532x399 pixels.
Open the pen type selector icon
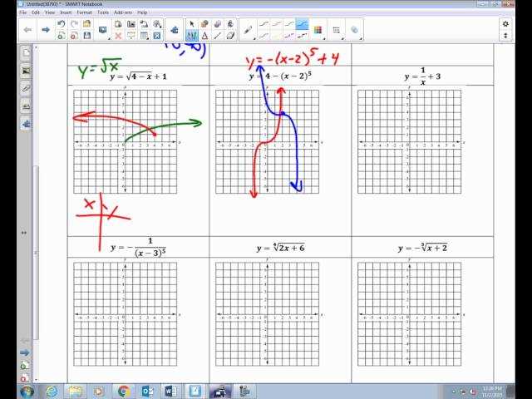click(x=249, y=30)
